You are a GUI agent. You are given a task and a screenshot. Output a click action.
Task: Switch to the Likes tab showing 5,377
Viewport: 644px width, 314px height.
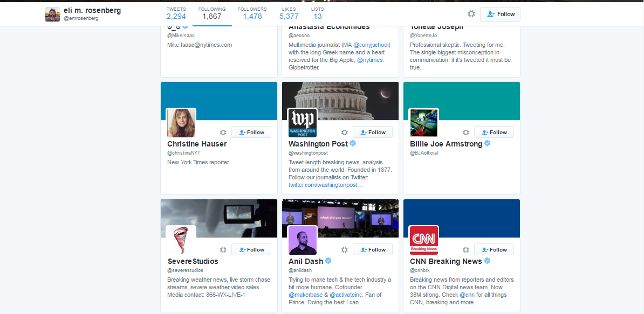tap(289, 13)
